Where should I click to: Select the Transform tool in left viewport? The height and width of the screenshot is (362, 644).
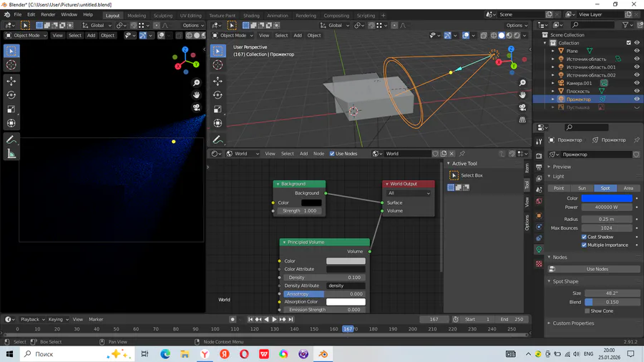pyautogui.click(x=11, y=123)
